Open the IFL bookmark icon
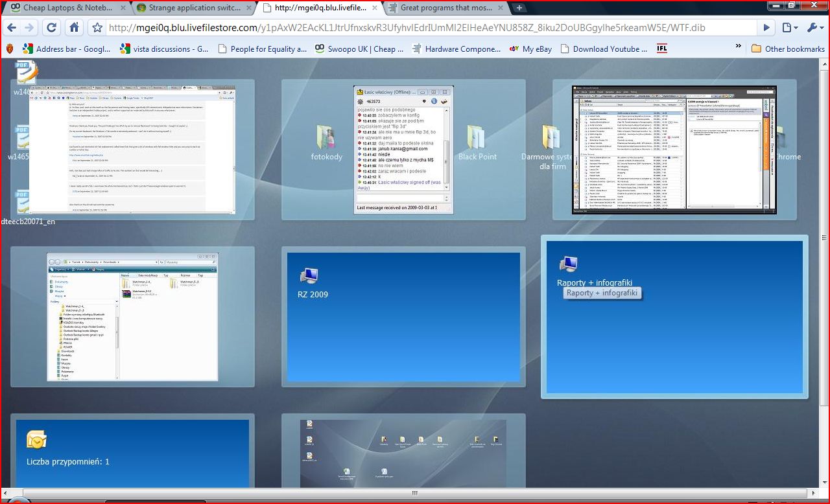This screenshot has height=504, width=830. click(662, 49)
